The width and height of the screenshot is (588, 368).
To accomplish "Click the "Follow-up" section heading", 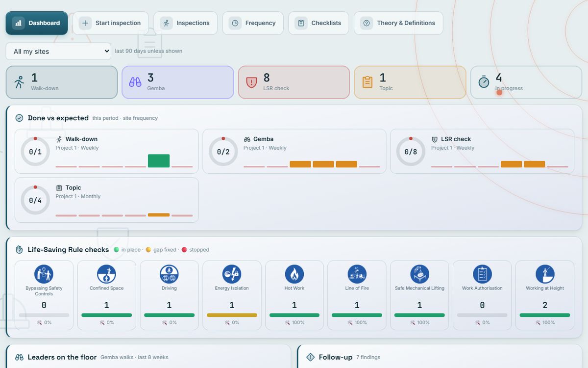I will [x=336, y=357].
